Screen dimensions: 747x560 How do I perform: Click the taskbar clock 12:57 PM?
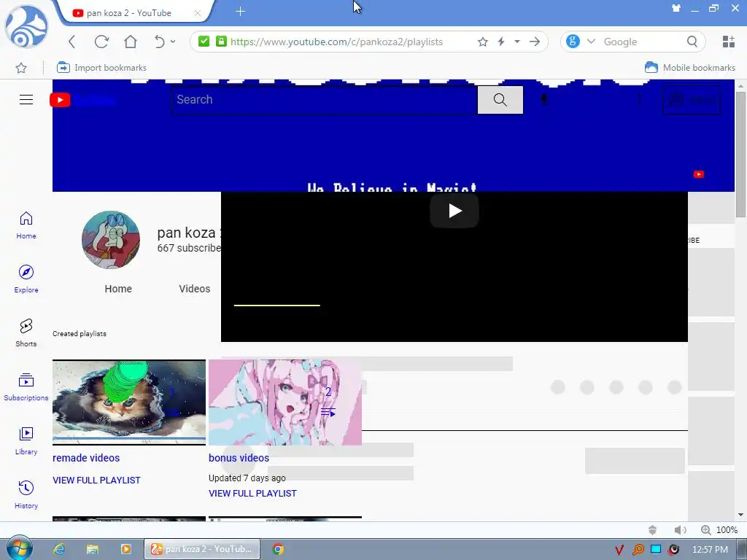point(710,550)
